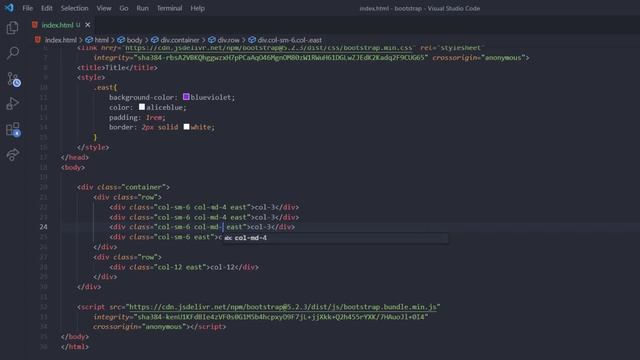Click the closing </html> tag
This screenshot has height=360, width=640.
click(x=75, y=347)
